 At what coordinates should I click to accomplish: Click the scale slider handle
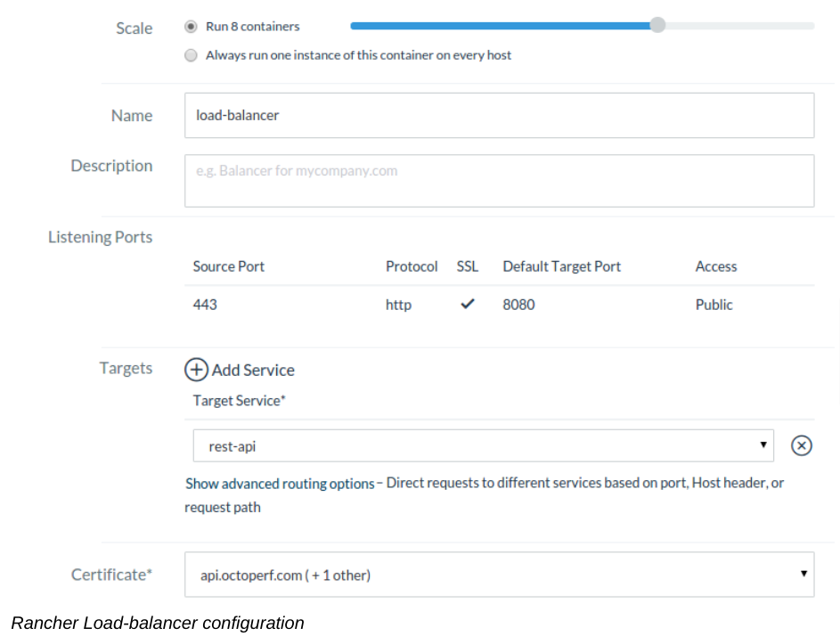coord(657,25)
